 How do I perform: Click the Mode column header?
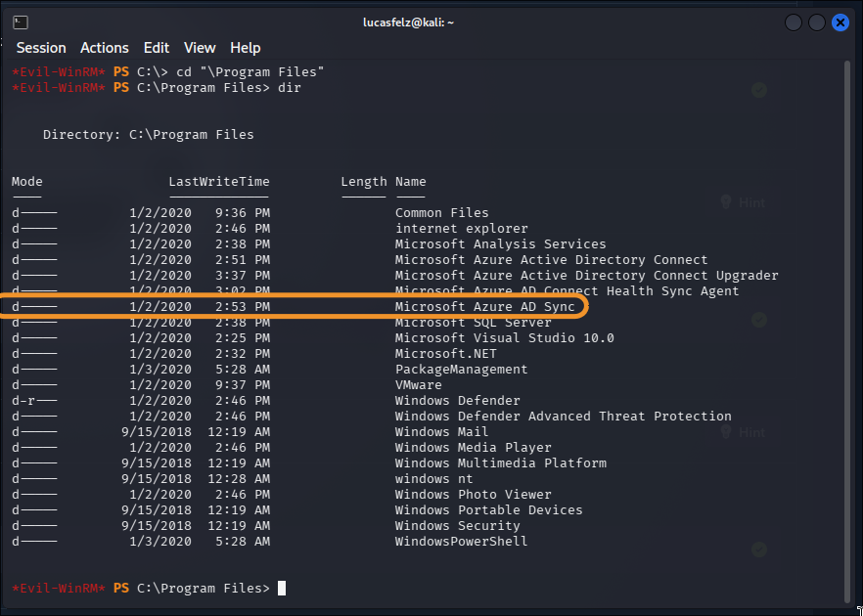27,182
